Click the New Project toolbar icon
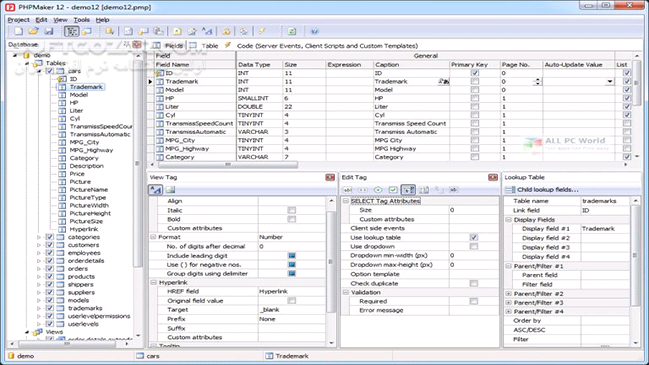 click(19, 31)
